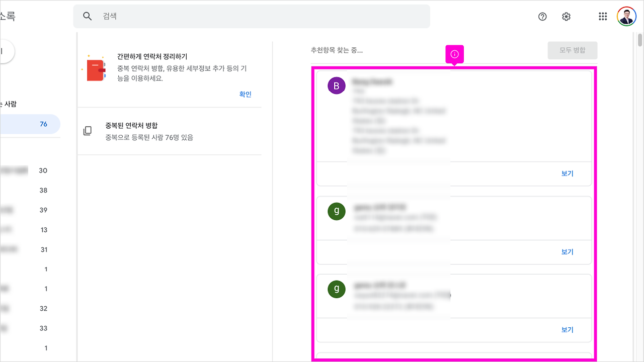The width and height of the screenshot is (644, 362).
Task: Open 보기 for the first duplicate suggestion
Action: [567, 173]
